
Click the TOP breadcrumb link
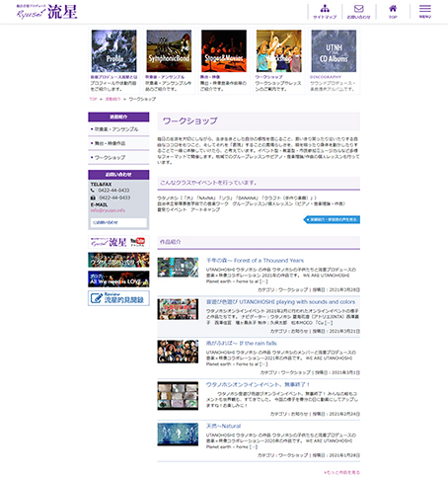[x=93, y=99]
